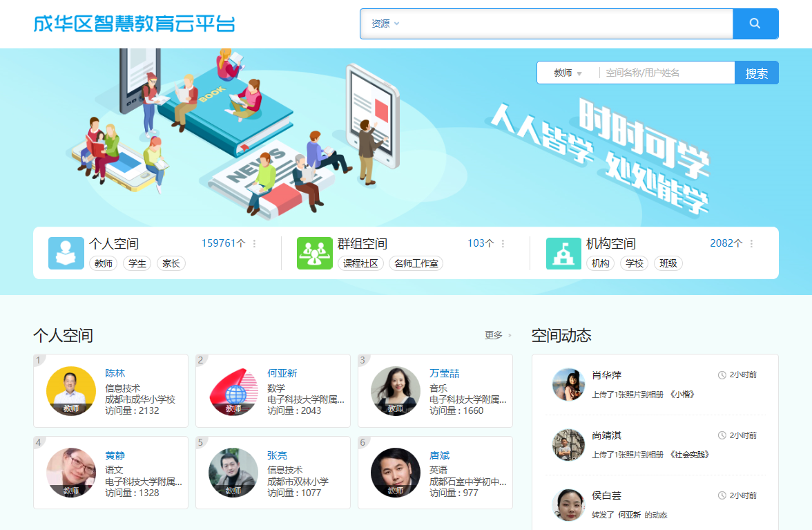812x530 pixels.
Task: Select the 学生 tag under 个人空间
Action: click(x=137, y=263)
